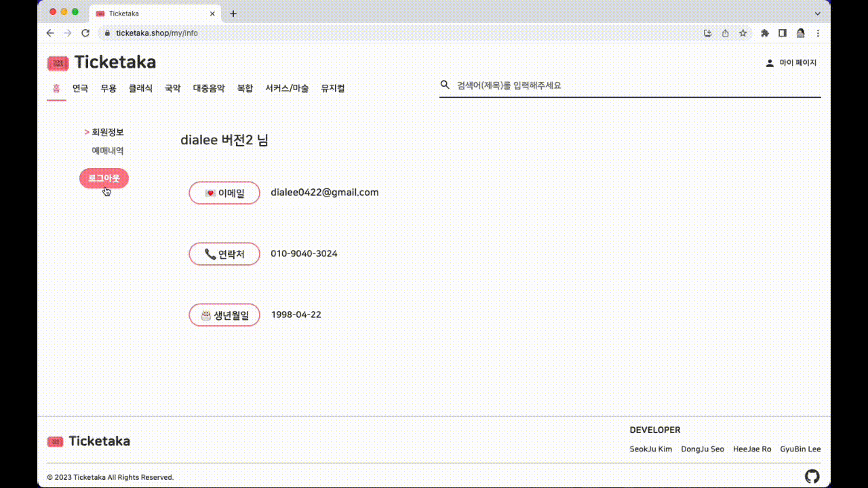Viewport: 868px width, 488px height.
Task: Click the browser address bar URL
Action: (x=157, y=33)
